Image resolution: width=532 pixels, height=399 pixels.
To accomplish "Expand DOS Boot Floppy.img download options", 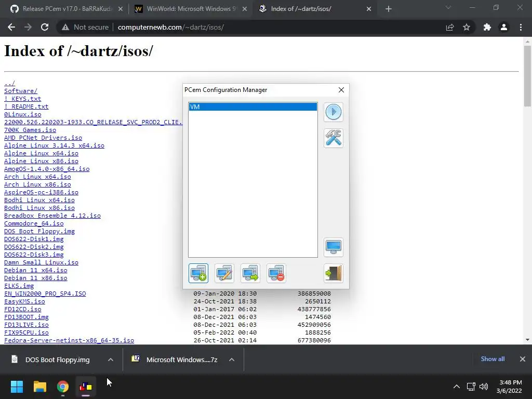I will (111, 360).
